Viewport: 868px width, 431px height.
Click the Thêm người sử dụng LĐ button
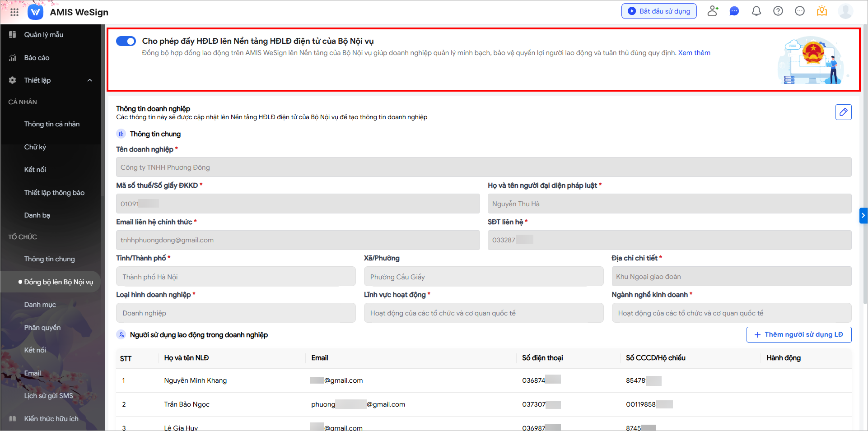[x=798, y=335]
